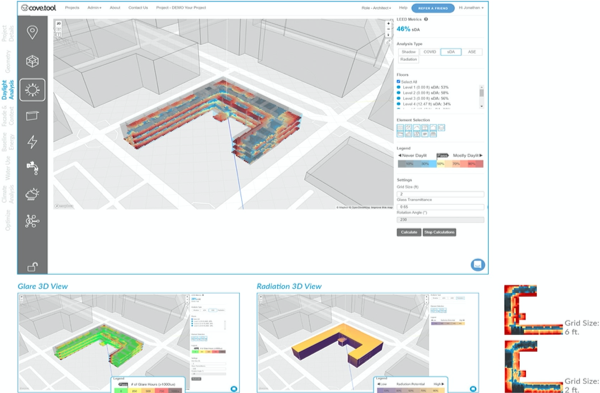Select the Daylight Analysis sun icon
This screenshot has height=393, width=600.
[x=33, y=90]
